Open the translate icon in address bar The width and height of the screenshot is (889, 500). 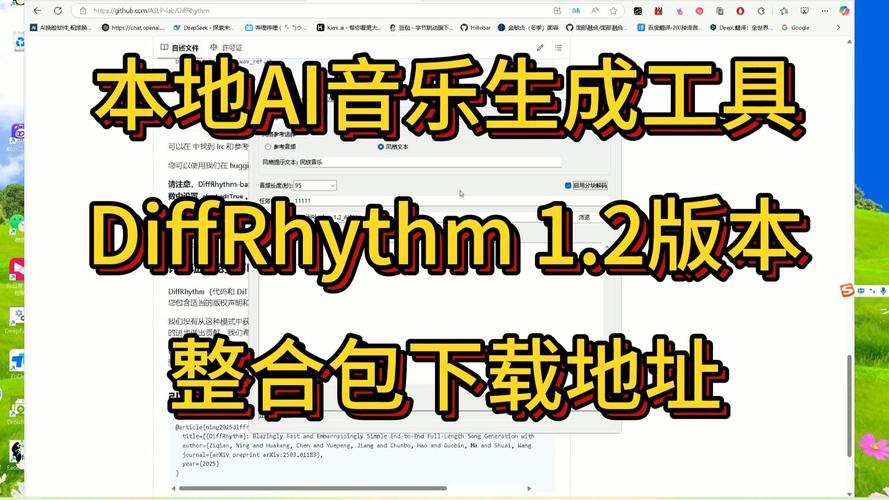click(576, 10)
